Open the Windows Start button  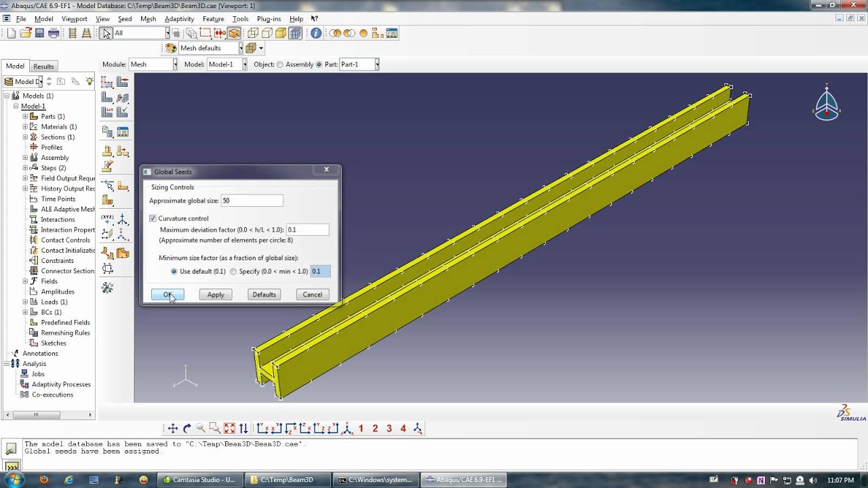[x=14, y=480]
